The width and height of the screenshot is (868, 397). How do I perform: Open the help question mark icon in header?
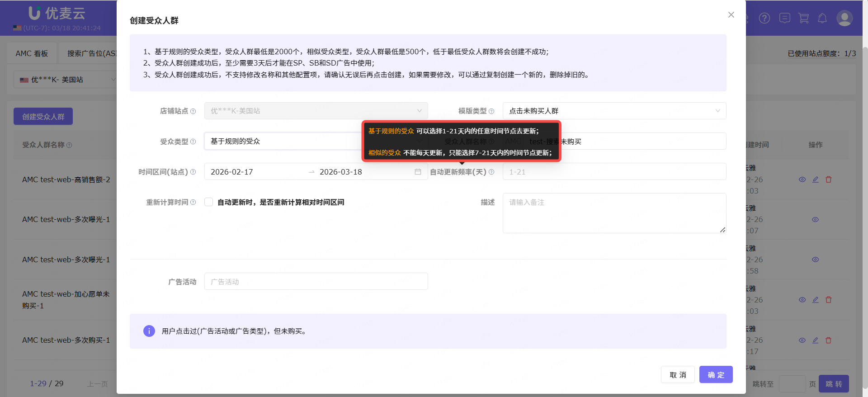click(x=764, y=18)
